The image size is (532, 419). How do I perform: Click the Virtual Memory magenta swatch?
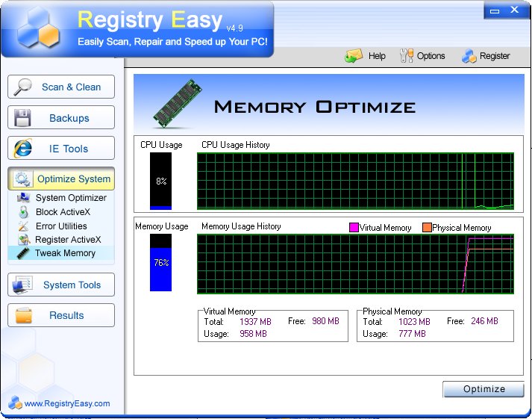click(354, 228)
